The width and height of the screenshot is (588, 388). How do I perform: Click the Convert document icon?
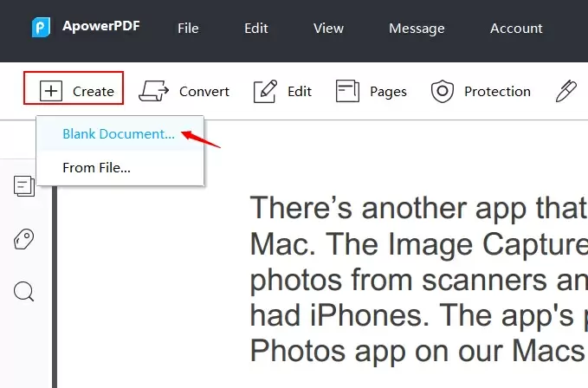click(x=154, y=91)
